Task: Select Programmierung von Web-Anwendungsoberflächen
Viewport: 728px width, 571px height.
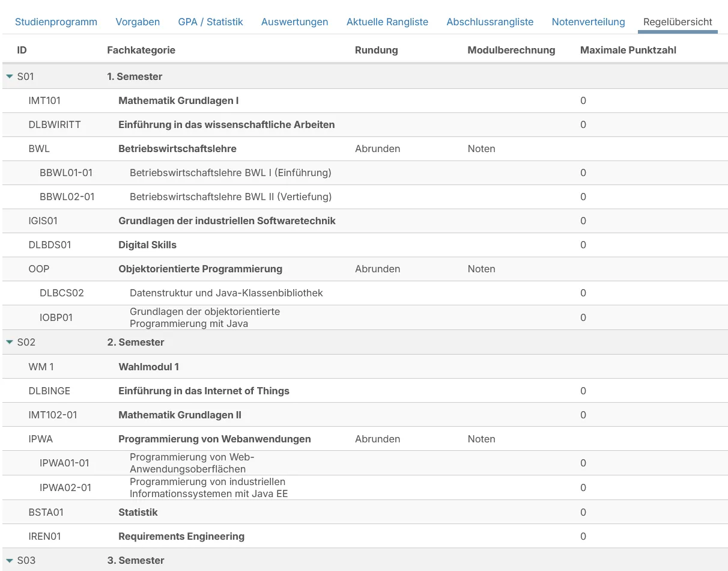Action: tap(192, 463)
